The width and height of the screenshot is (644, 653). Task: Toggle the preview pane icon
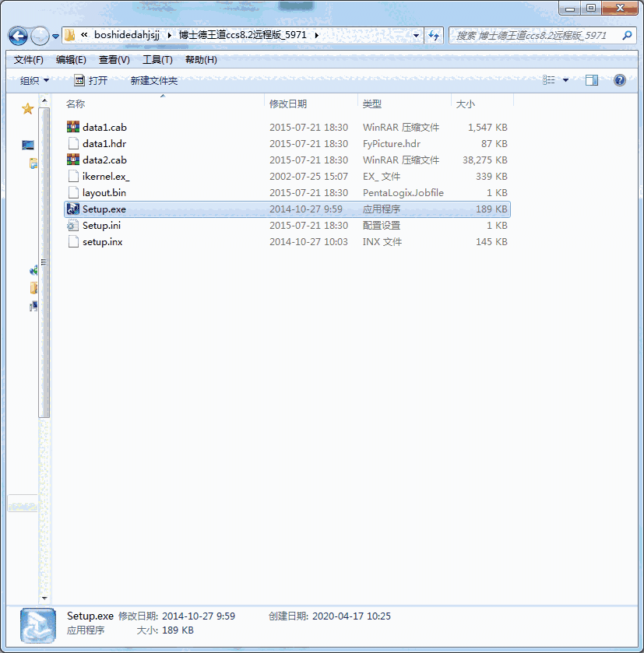pos(592,80)
